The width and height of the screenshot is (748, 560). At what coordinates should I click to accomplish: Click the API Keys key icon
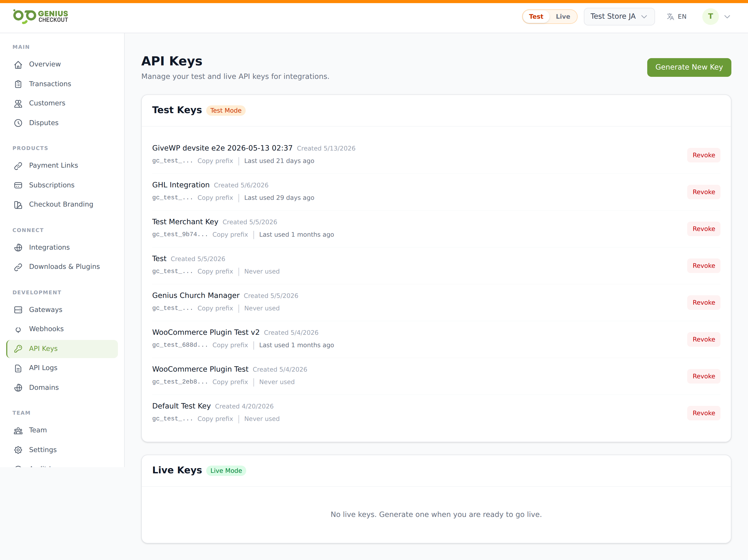pos(18,349)
